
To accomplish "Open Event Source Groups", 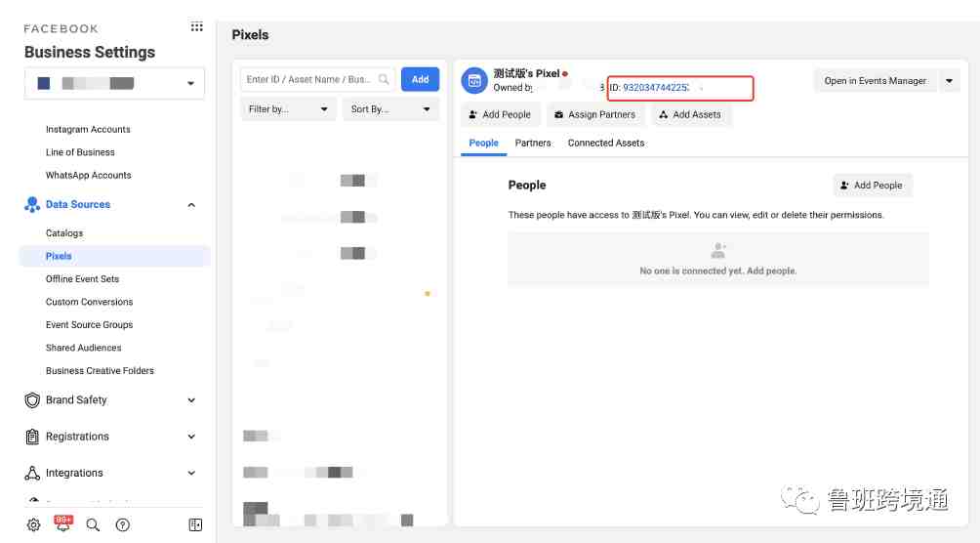I will 90,324.
